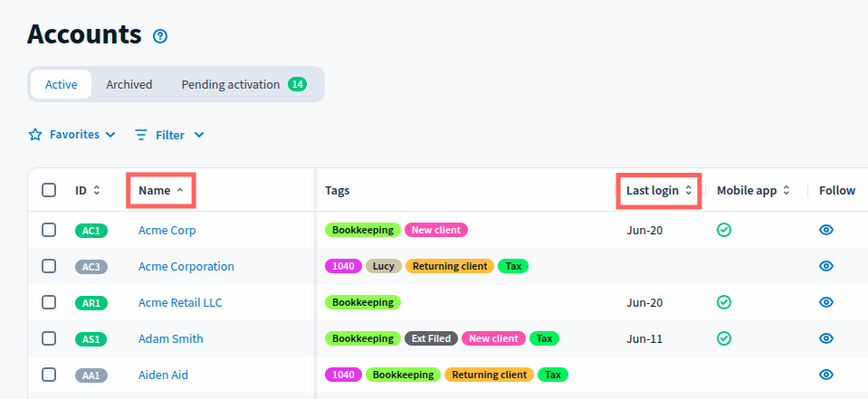868x399 pixels.
Task: Switch to the Archived tab
Action: tap(129, 84)
